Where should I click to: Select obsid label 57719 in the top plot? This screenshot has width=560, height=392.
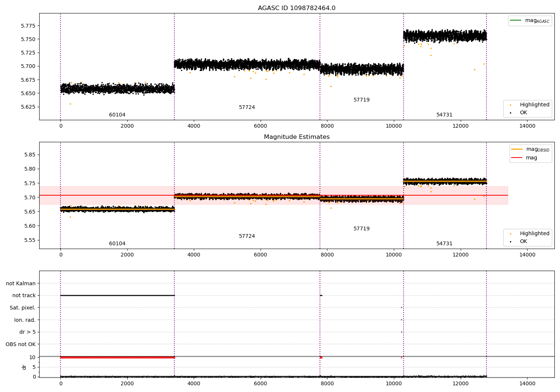pos(361,100)
